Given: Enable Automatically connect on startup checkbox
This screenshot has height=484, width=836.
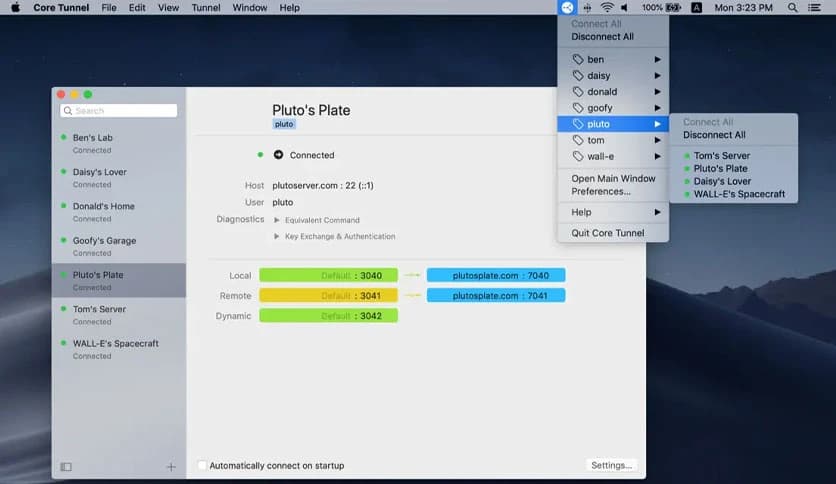Looking at the screenshot, I should 202,466.
